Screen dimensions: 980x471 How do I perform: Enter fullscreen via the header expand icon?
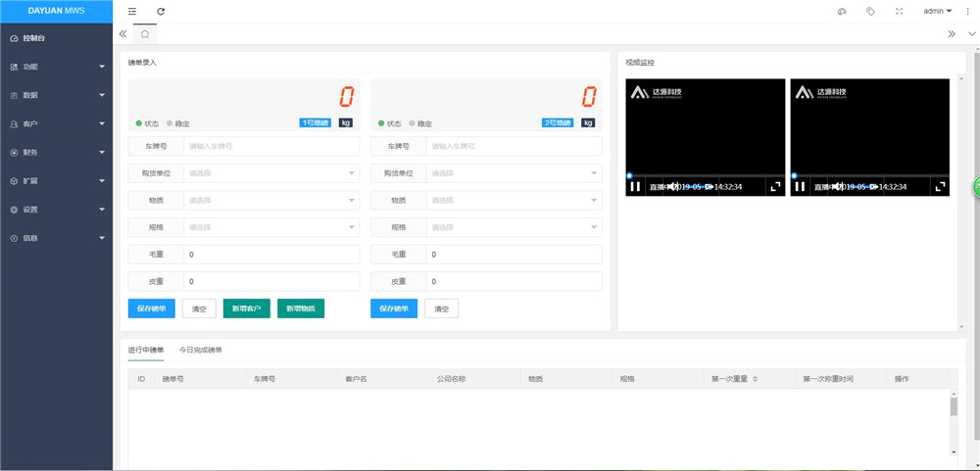click(x=899, y=12)
